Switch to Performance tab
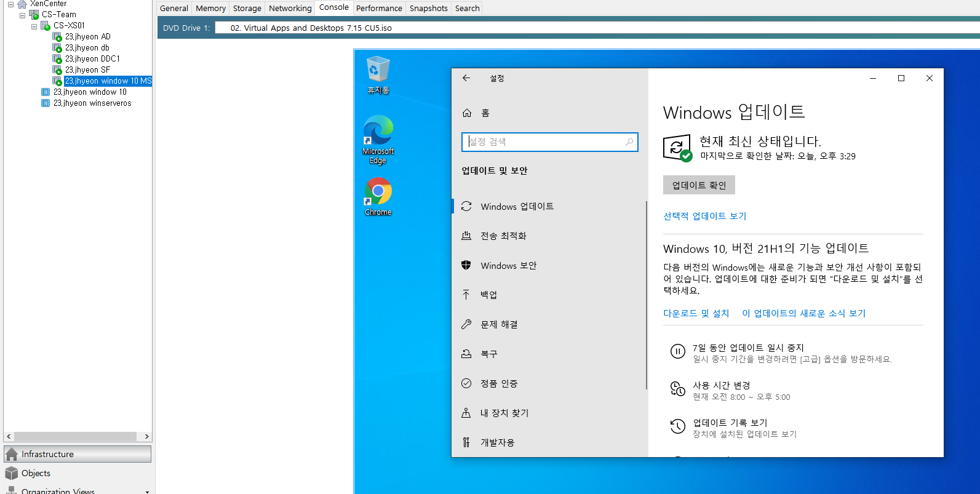 click(x=379, y=8)
